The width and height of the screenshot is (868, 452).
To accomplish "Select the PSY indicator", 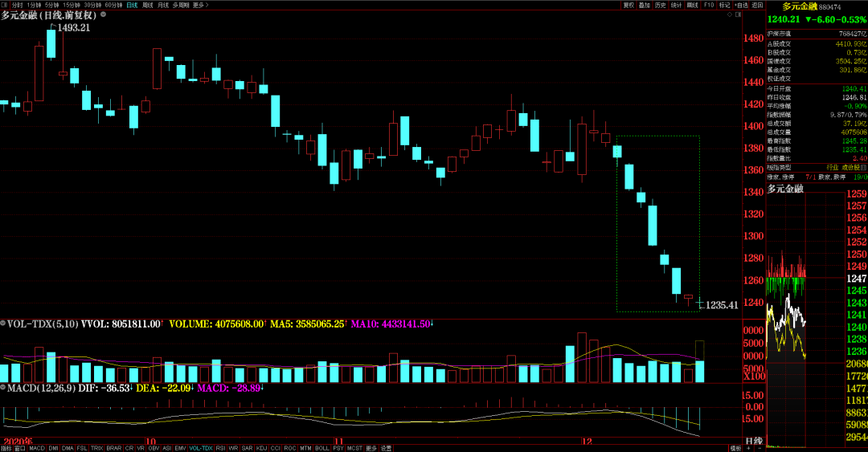I will [x=338, y=448].
